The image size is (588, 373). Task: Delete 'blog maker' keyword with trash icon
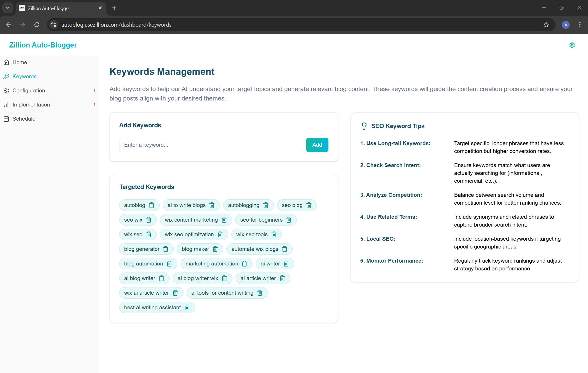pos(215,249)
